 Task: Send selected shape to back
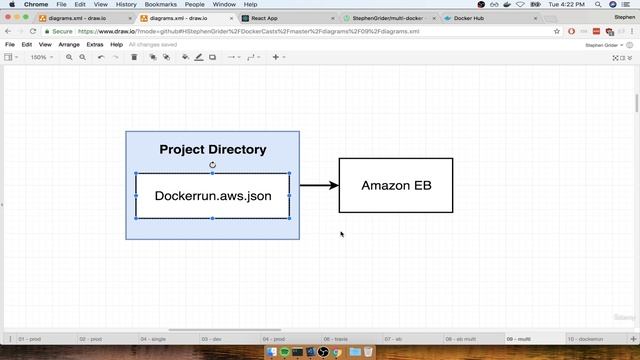point(167,58)
